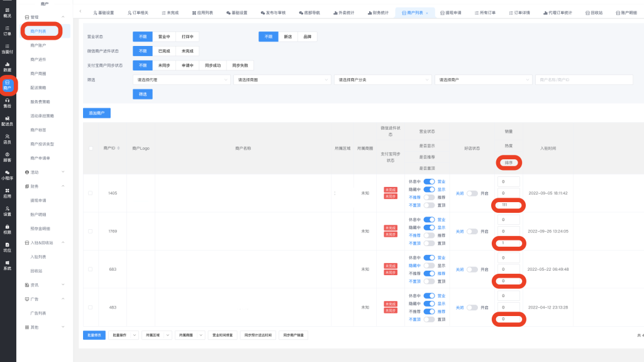Open the 售后 sidebar icon
Image resolution: width=644 pixels, height=362 pixels.
coord(7,103)
